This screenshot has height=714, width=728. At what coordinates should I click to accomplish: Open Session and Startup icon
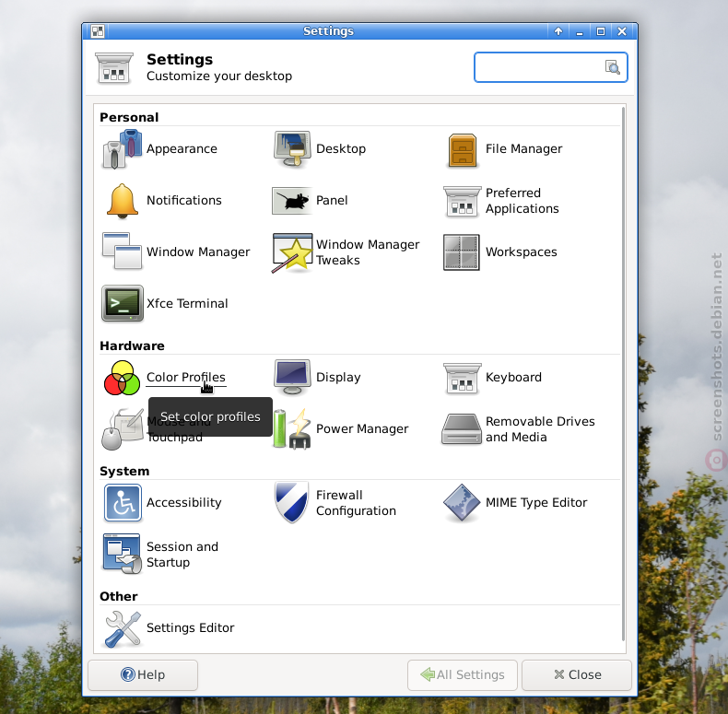122,554
